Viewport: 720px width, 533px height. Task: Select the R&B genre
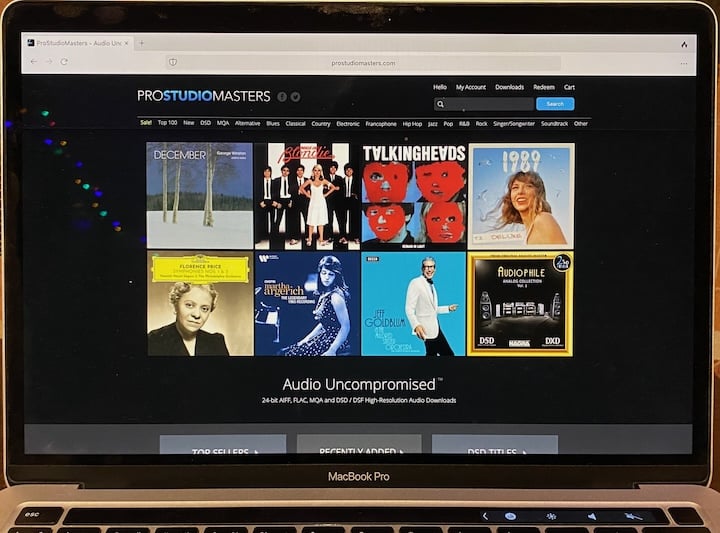pos(464,123)
